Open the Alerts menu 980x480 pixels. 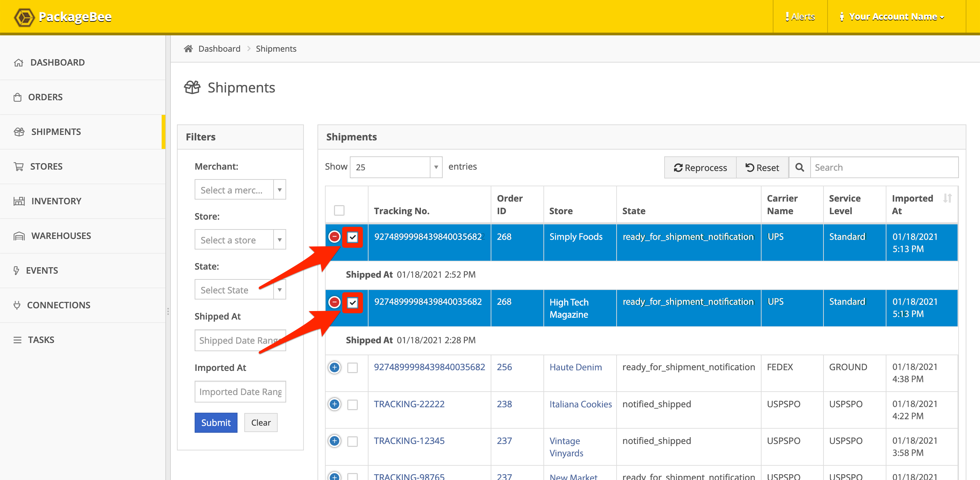click(800, 17)
